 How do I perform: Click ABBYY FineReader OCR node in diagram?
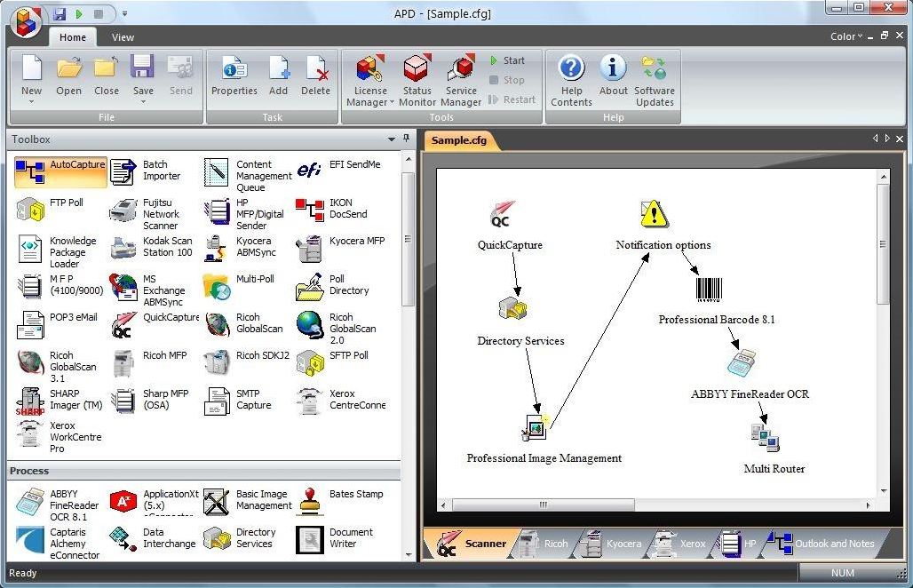tap(742, 362)
